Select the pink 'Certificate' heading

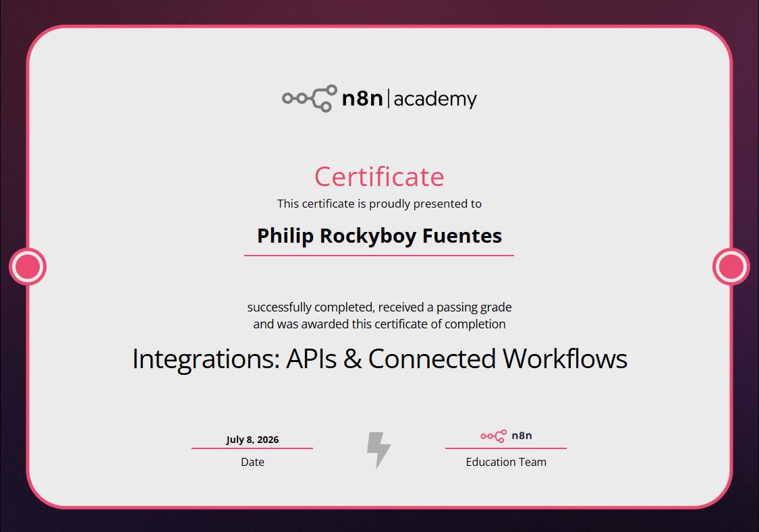(x=379, y=177)
